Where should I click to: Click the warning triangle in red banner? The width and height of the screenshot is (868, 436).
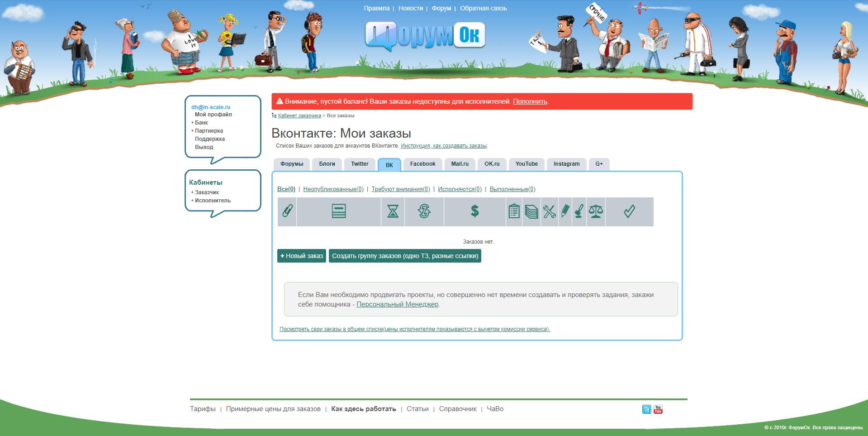coord(280,101)
